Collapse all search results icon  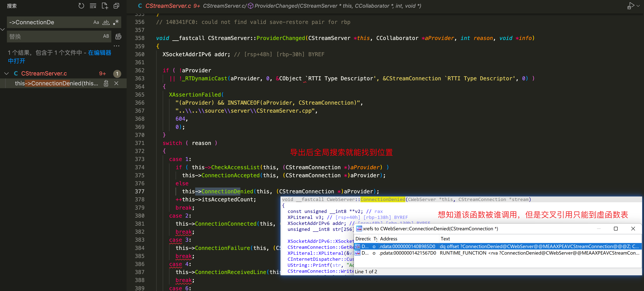(116, 6)
